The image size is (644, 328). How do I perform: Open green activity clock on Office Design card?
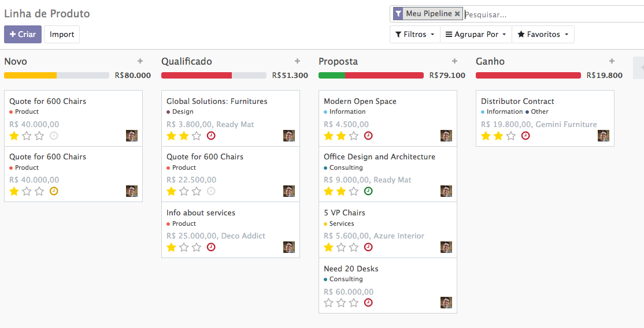tap(368, 191)
